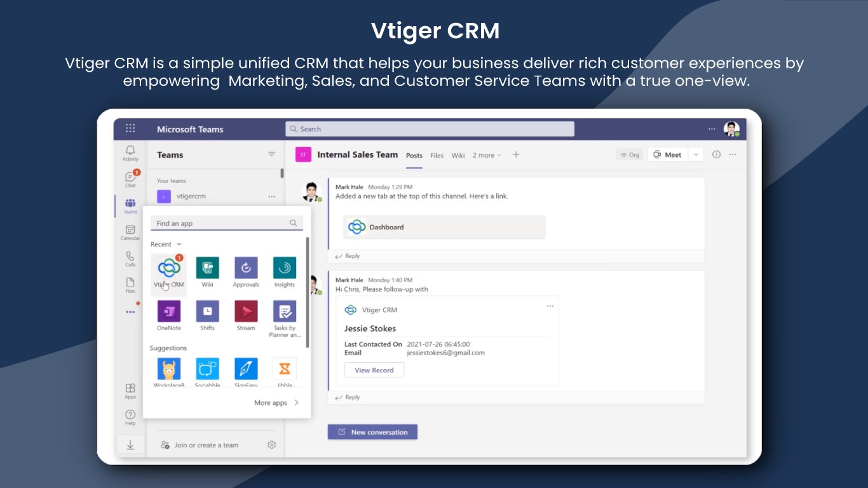Open channel more options ellipsis
The image size is (868, 488).
733,154
